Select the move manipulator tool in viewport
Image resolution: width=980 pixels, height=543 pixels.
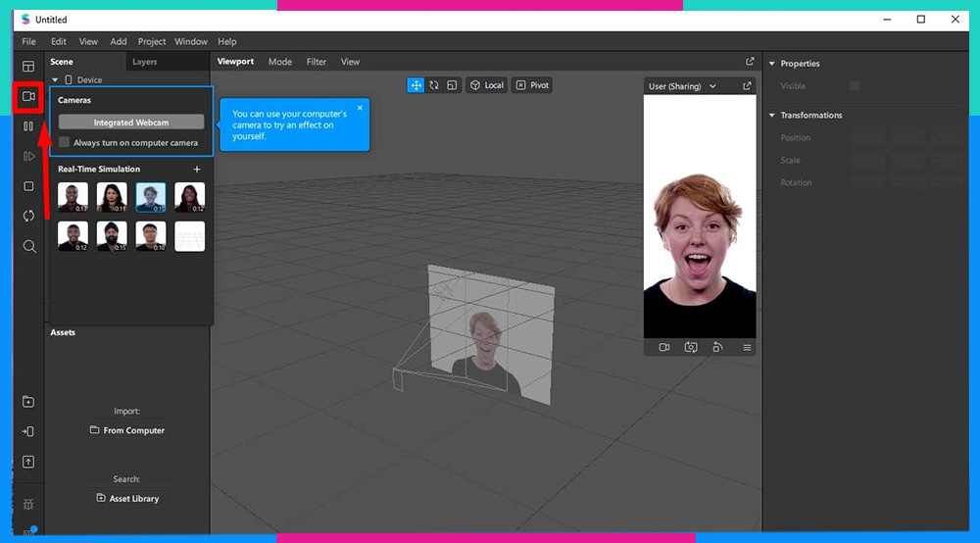416,85
